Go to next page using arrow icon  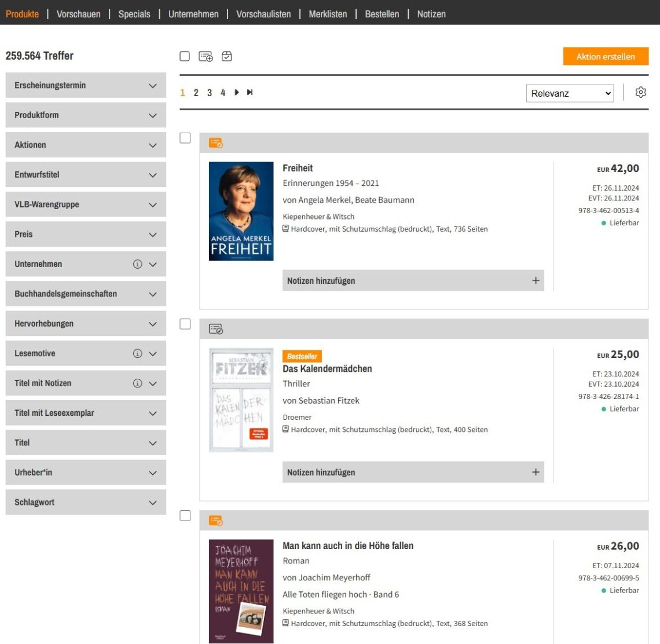(x=237, y=93)
